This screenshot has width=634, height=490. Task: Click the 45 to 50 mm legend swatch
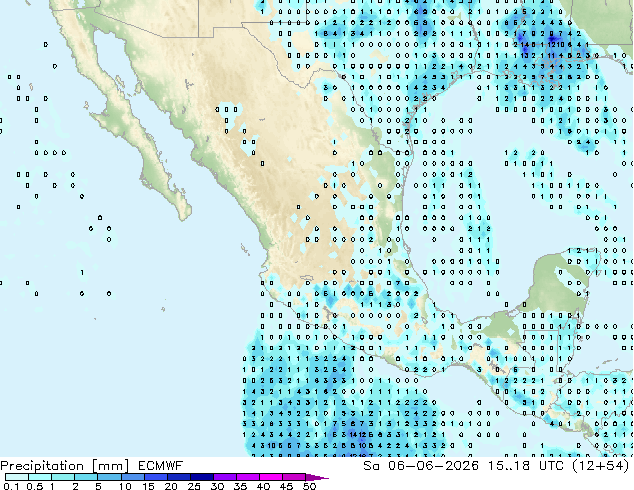coord(294,477)
